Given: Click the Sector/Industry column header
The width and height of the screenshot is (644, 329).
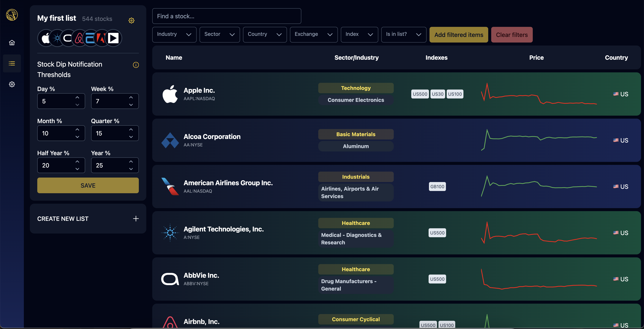Looking at the screenshot, I should [356, 58].
